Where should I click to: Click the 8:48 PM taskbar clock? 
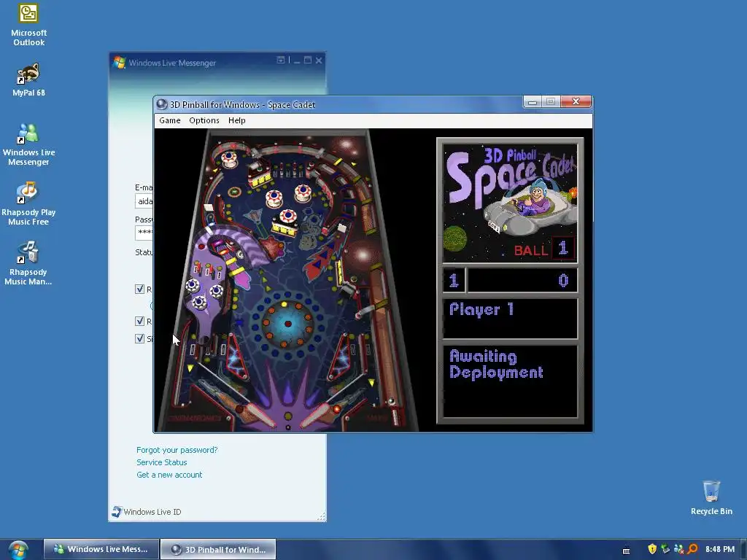(720, 549)
